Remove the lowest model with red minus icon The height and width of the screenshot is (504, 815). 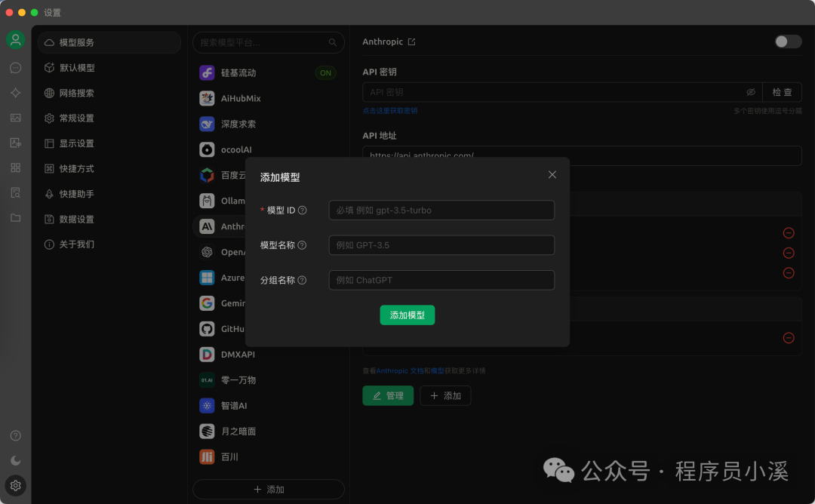pos(789,338)
